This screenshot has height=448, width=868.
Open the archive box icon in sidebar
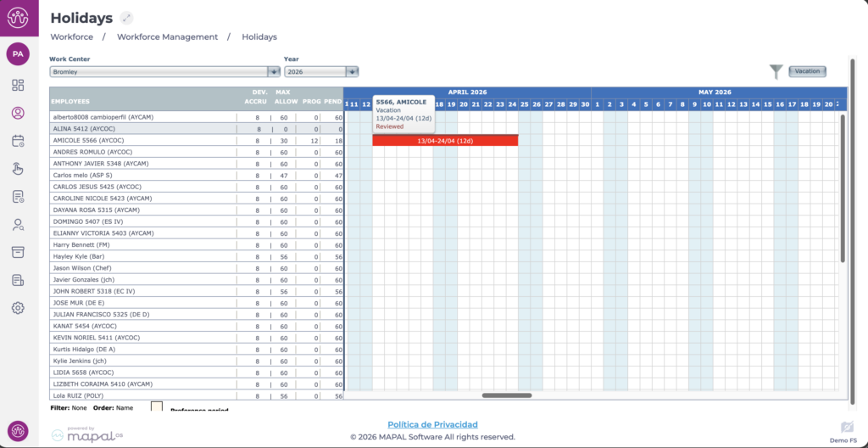click(18, 252)
